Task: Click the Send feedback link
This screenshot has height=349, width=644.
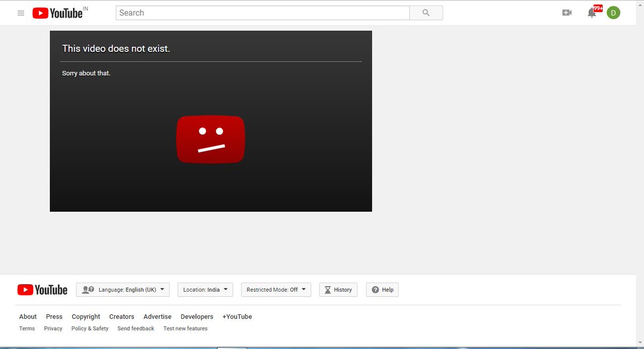Action: click(136, 329)
